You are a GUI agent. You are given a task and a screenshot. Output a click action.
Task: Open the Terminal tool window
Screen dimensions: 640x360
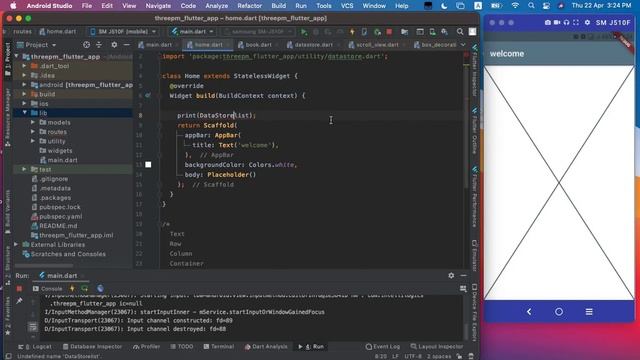218,347
